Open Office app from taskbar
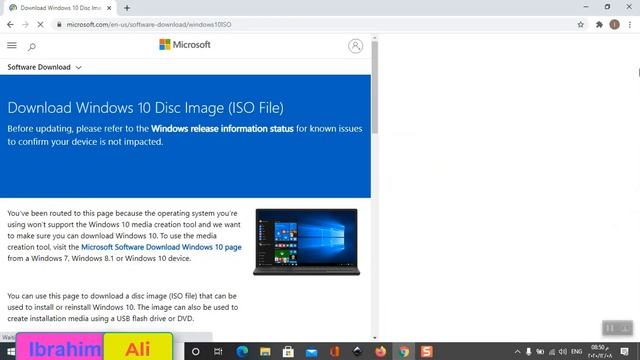Image resolution: width=640 pixels, height=360 pixels. 335,351
